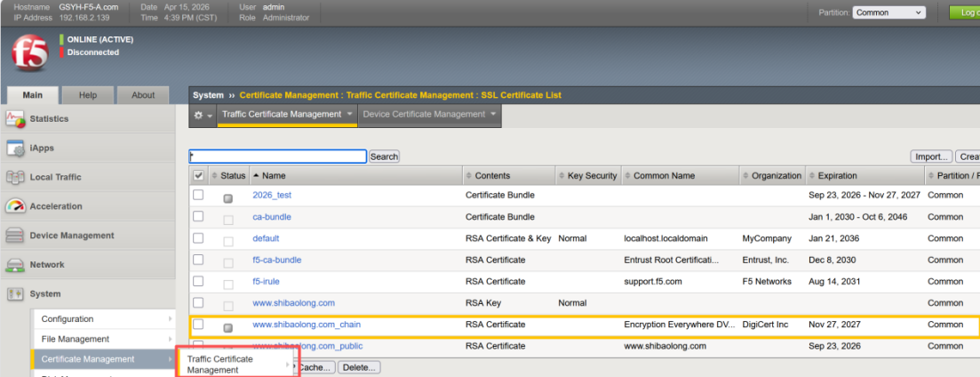Switch to the About tab
The width and height of the screenshot is (980, 377).
(143, 95)
